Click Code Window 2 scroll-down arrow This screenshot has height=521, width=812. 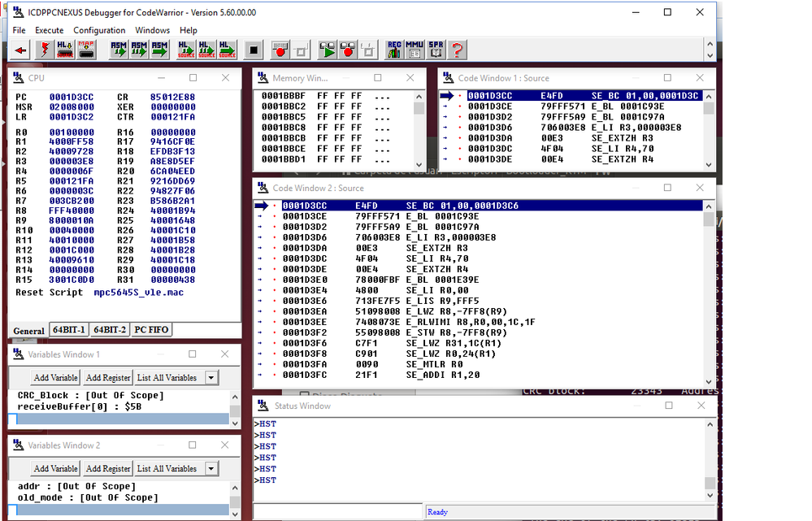(x=709, y=382)
